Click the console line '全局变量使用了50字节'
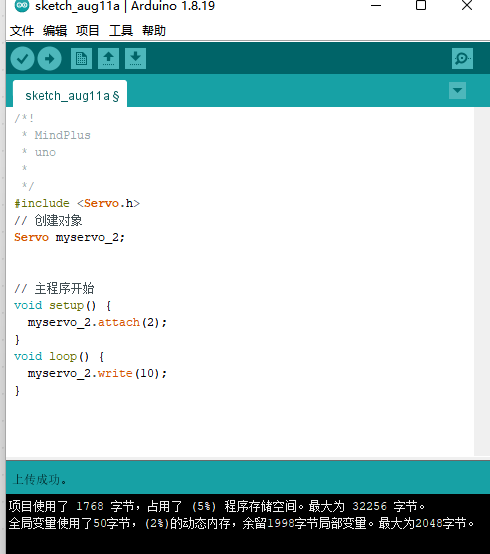 coord(241,523)
